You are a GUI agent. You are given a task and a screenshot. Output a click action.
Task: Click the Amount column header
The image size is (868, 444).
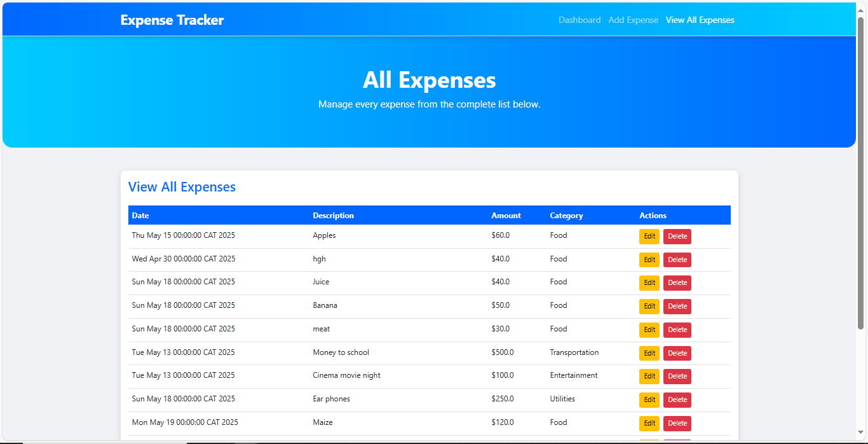(506, 215)
